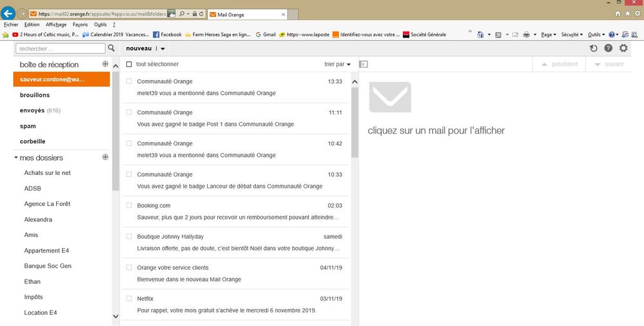Open the Société Générale bookmark
This screenshot has height=326, width=644.
[x=425, y=34]
